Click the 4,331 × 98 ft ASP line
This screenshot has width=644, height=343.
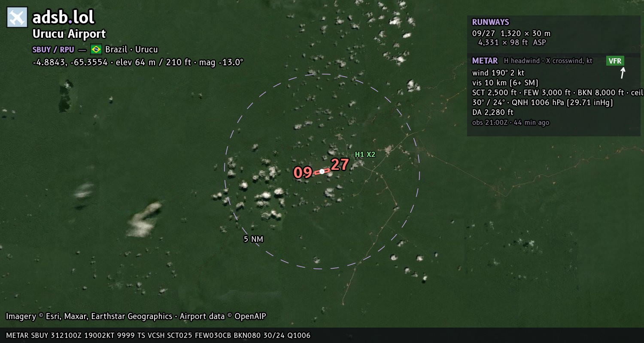click(x=512, y=42)
